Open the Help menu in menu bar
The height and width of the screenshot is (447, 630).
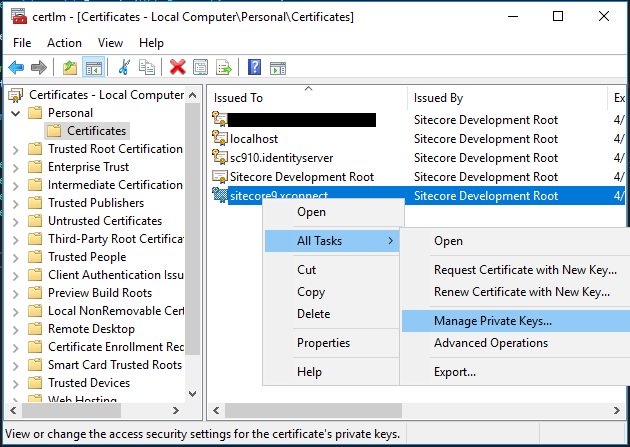pyautogui.click(x=151, y=43)
